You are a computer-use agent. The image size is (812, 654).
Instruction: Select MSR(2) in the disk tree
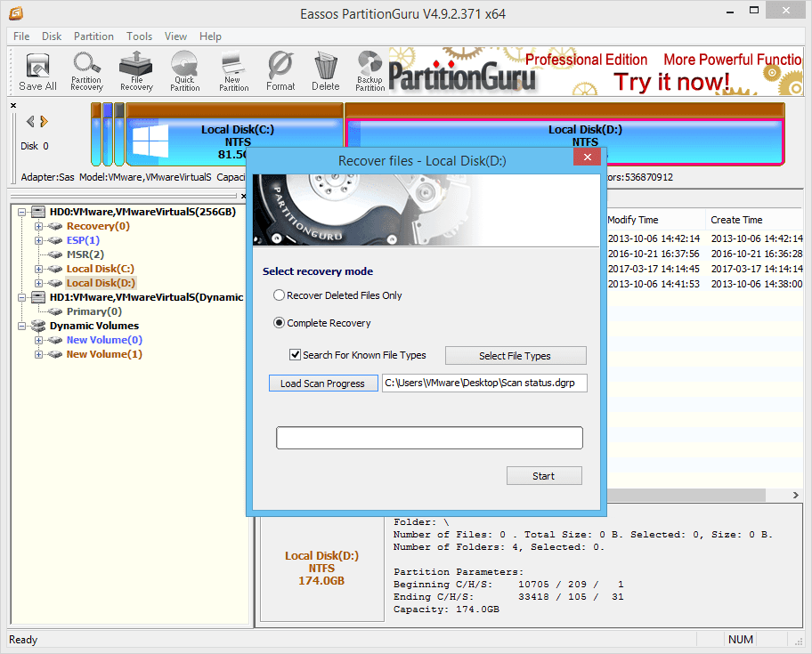click(85, 254)
